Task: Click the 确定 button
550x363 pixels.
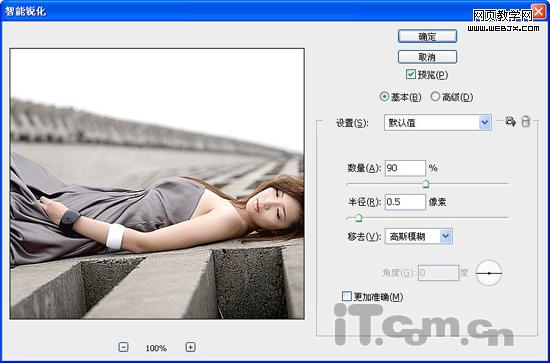Action: pyautogui.click(x=427, y=36)
